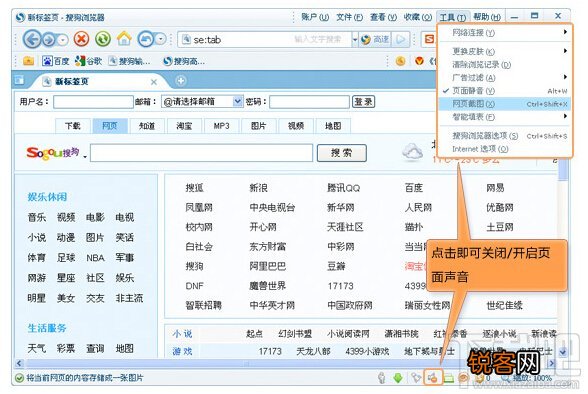Click the orange Sogou S search icon
The width and height of the screenshot is (588, 394).
(x=429, y=39)
